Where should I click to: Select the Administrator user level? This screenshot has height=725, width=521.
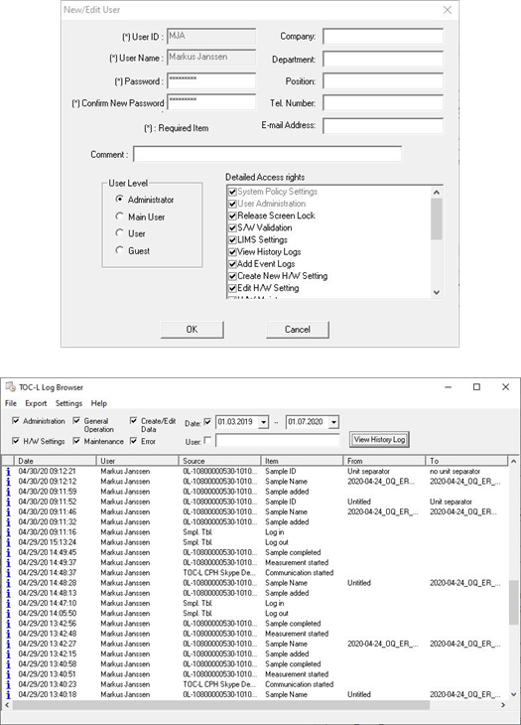119,199
